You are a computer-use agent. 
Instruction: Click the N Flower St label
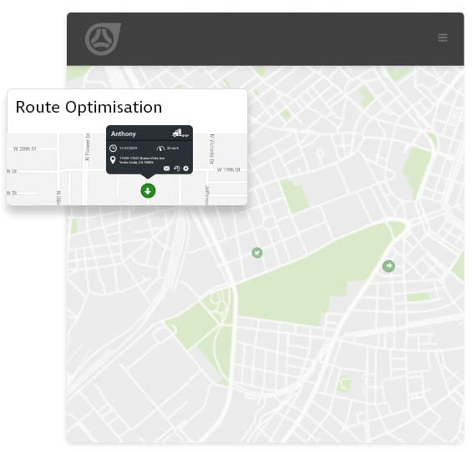tap(88, 147)
